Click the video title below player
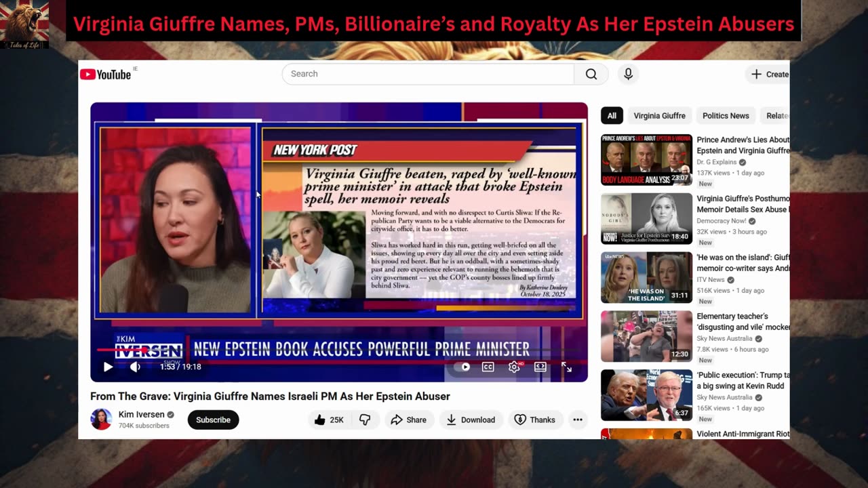Image resolution: width=868 pixels, height=488 pixels. click(271, 396)
